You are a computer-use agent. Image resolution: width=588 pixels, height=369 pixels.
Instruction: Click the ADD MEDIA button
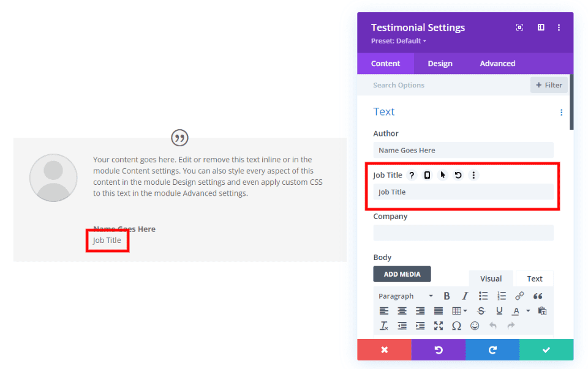[x=402, y=274]
